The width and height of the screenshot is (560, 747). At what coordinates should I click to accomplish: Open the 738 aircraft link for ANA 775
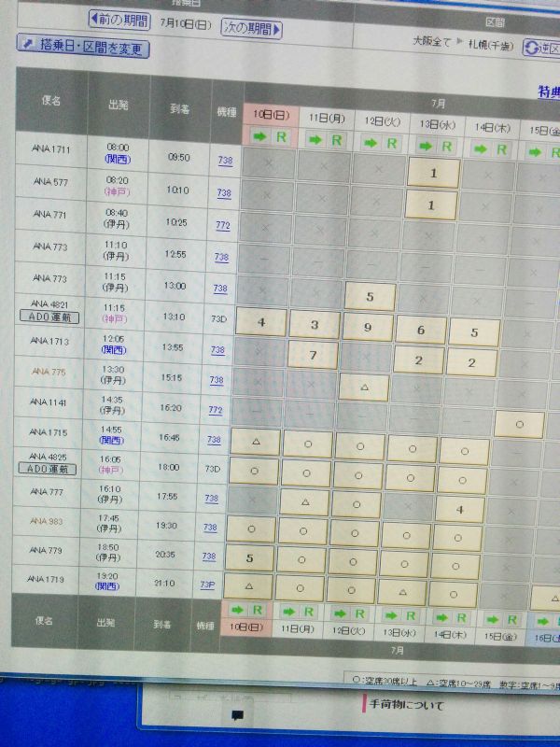click(217, 380)
